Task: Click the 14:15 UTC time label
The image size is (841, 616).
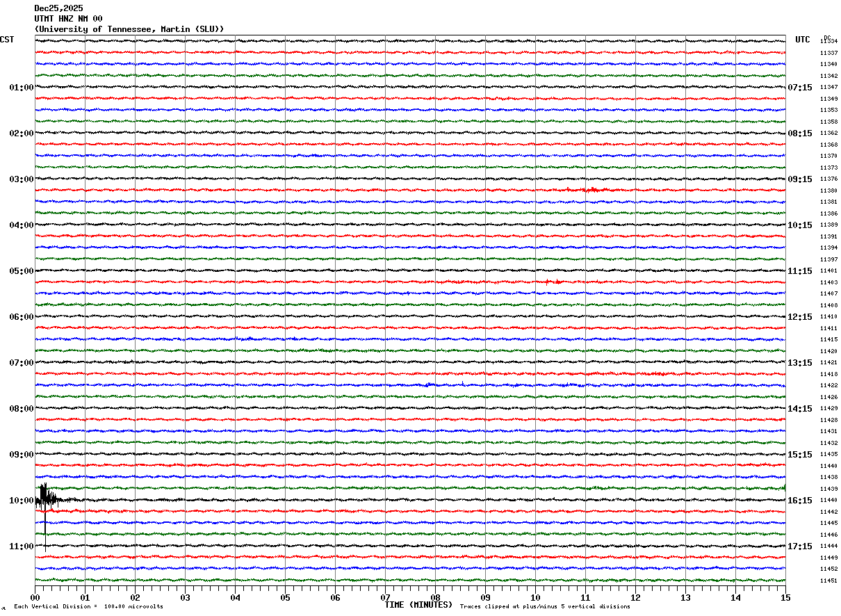Action: tap(800, 409)
